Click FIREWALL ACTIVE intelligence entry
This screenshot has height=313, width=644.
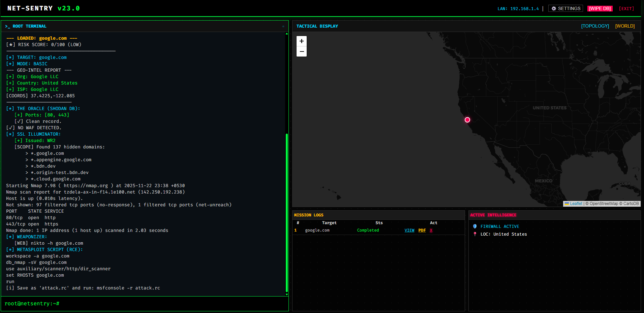pos(500,227)
